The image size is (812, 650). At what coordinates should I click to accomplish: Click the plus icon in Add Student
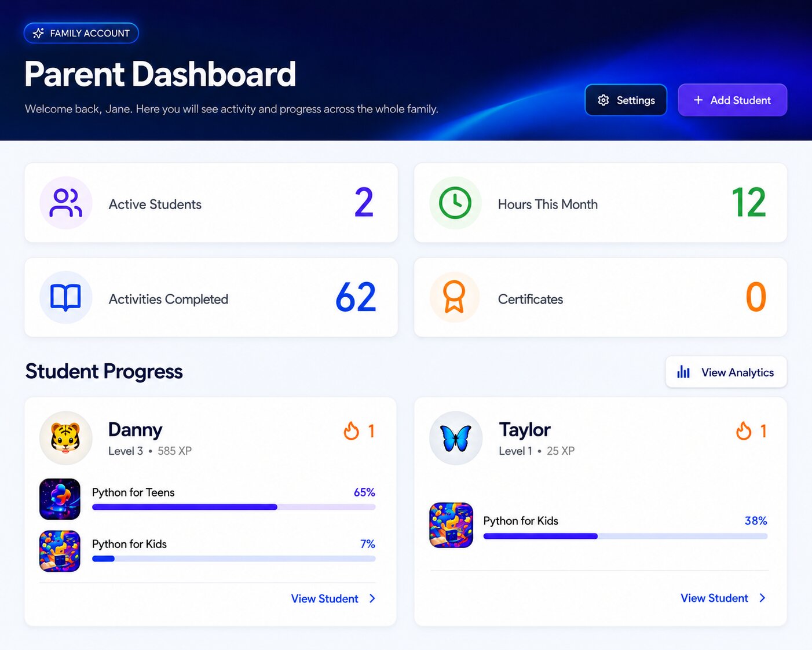[x=698, y=100]
